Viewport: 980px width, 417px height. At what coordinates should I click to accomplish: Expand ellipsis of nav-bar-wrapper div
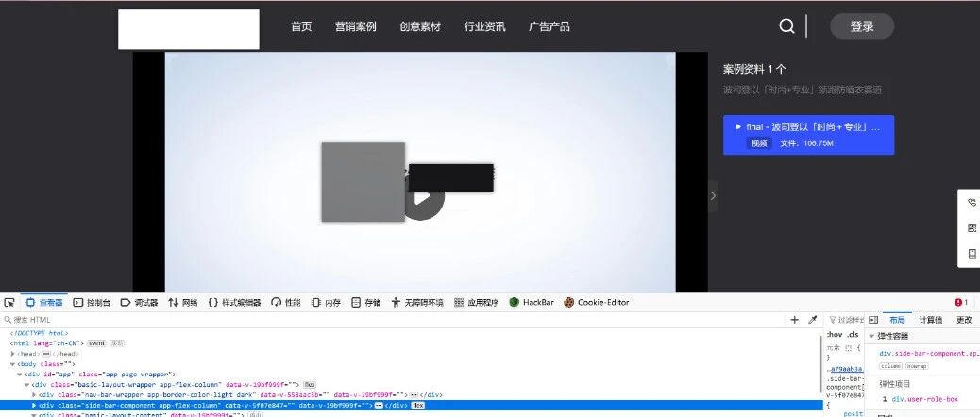tap(414, 395)
